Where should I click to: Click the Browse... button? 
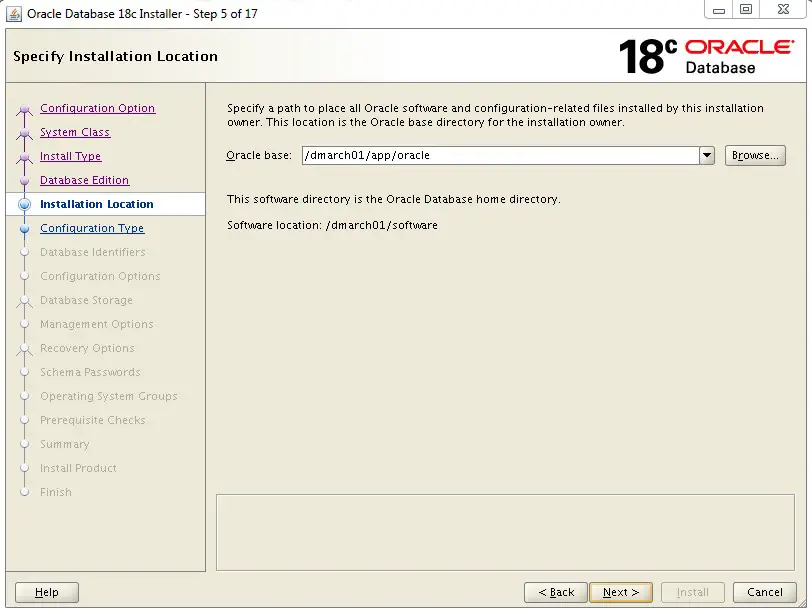point(755,155)
